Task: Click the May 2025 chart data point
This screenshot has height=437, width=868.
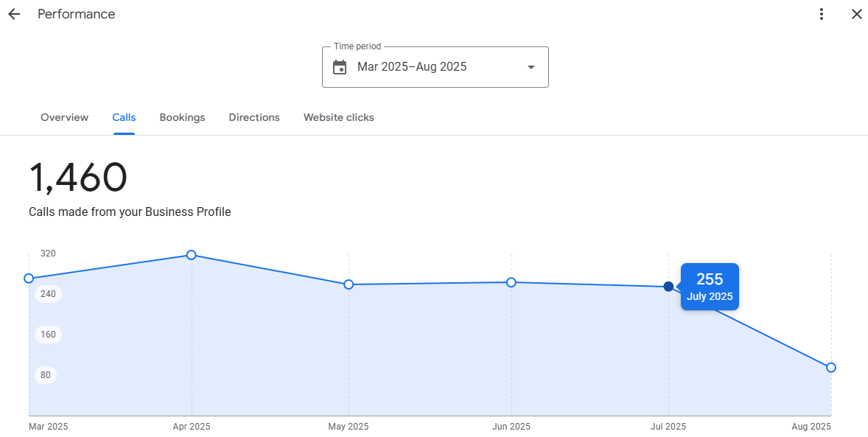Action: [x=349, y=284]
